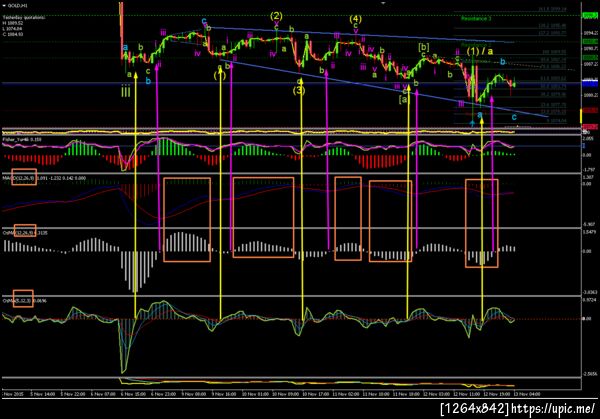This screenshot has width=600, height=419.
Task: Click the '6 Nov 15:00' time axis label
Action: pos(133,393)
